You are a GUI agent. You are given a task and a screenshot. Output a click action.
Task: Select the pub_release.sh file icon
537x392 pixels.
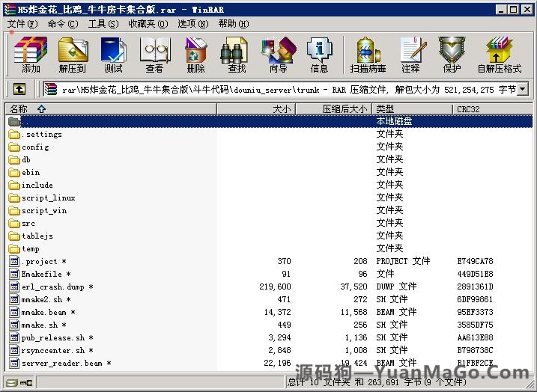pos(14,338)
